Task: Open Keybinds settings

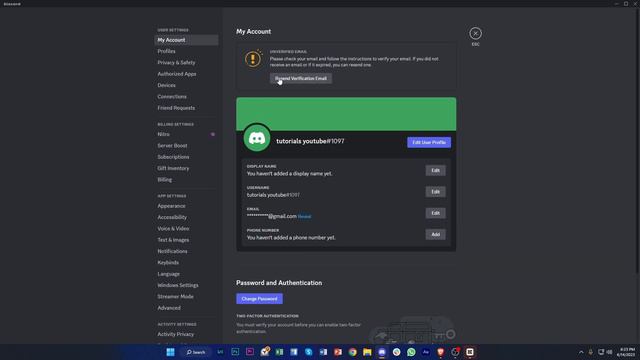Action: 186,263
